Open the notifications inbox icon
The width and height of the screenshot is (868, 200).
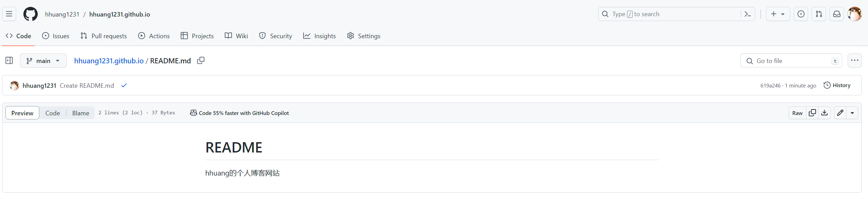pyautogui.click(x=837, y=14)
